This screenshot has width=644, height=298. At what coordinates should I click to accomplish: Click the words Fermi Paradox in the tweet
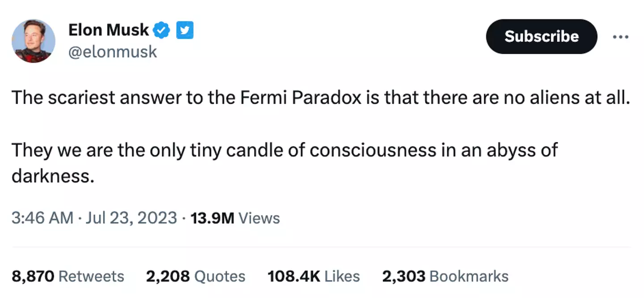click(x=301, y=98)
